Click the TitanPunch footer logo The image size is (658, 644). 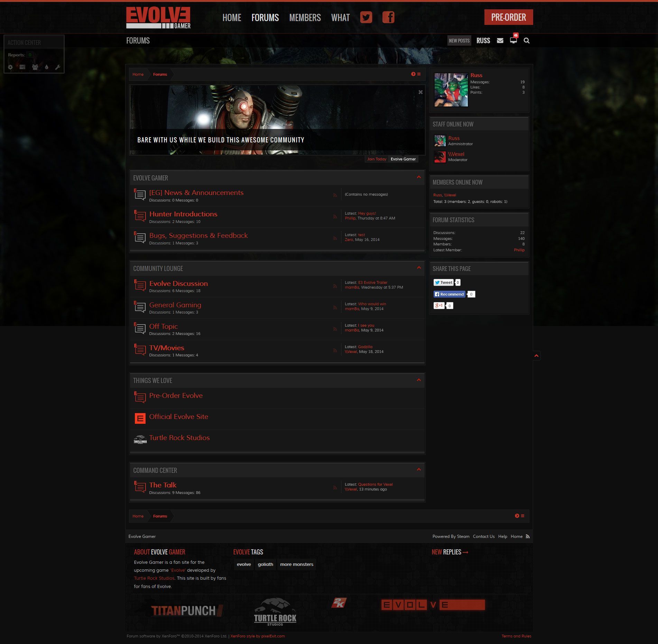click(x=187, y=610)
